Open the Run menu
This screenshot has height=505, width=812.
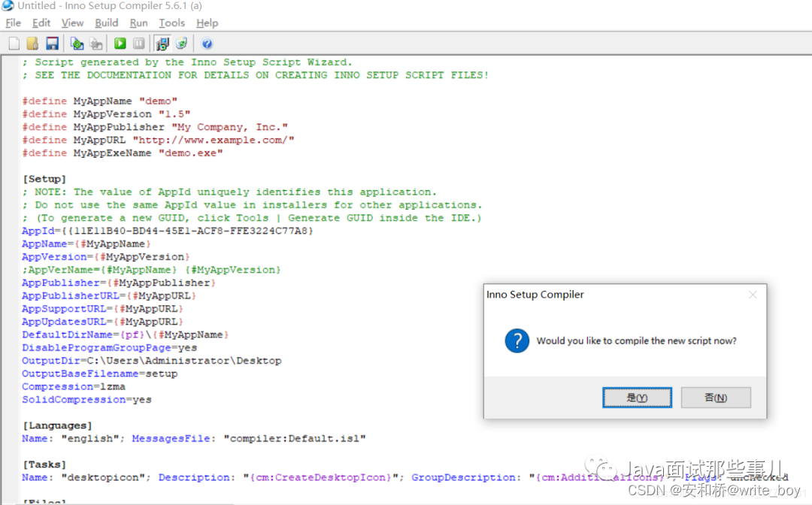pos(139,23)
